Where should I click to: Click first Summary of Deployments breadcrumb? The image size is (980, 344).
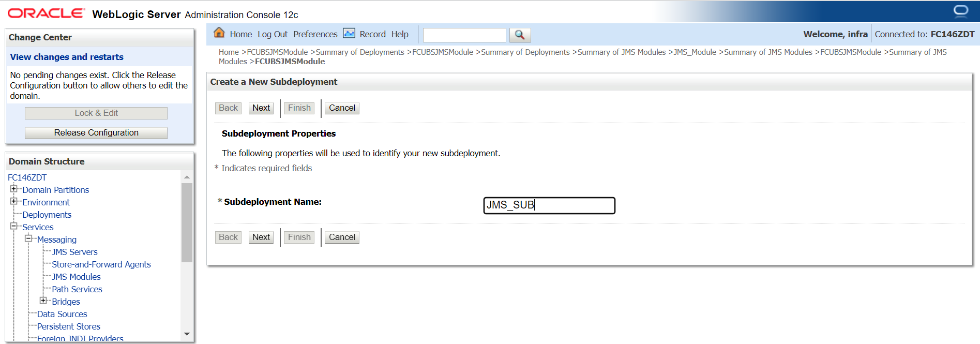(360, 52)
